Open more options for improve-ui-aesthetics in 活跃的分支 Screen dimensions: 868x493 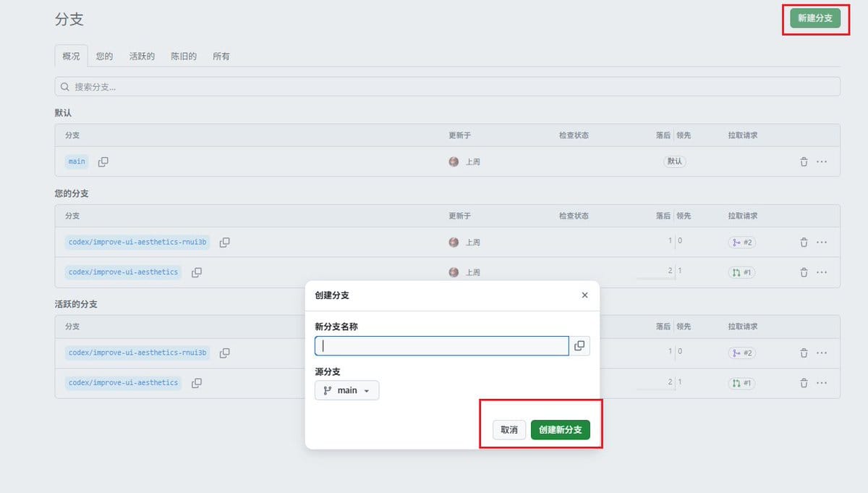(822, 382)
